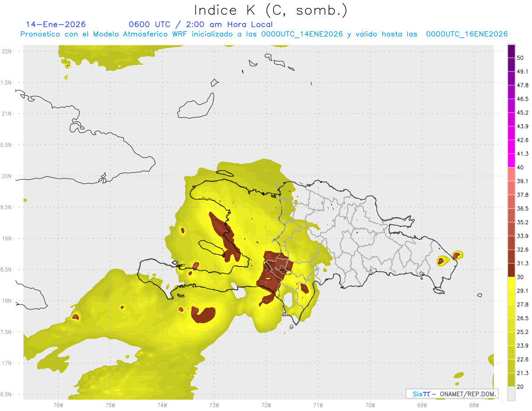
Task: Click the colorbar label "39.1"
Action: tap(523, 181)
